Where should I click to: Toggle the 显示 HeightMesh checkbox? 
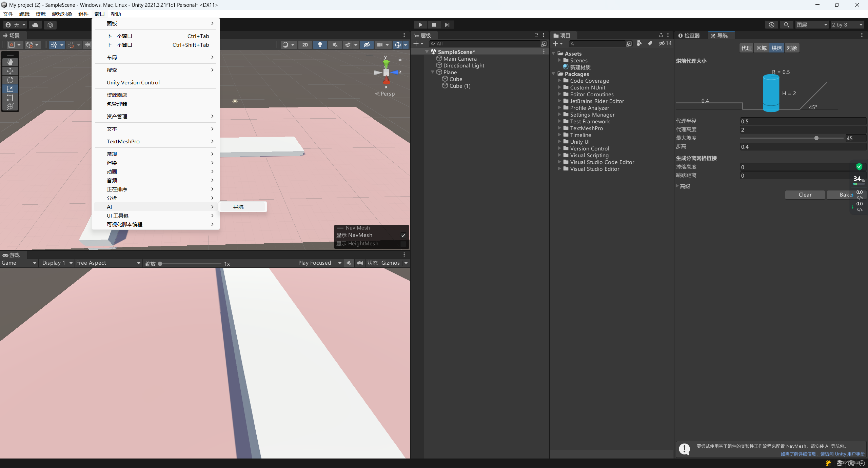(403, 244)
